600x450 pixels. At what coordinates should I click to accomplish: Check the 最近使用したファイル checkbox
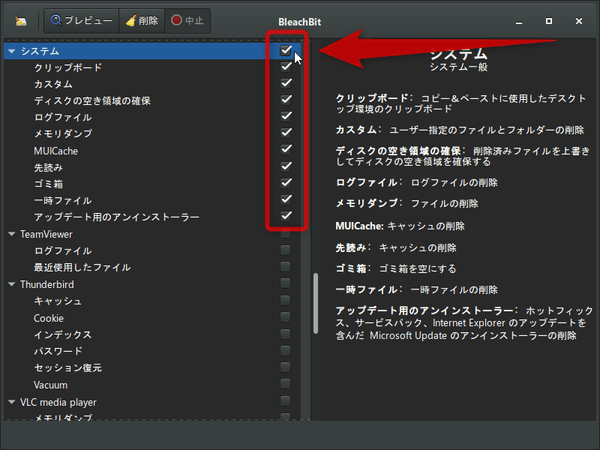(285, 266)
